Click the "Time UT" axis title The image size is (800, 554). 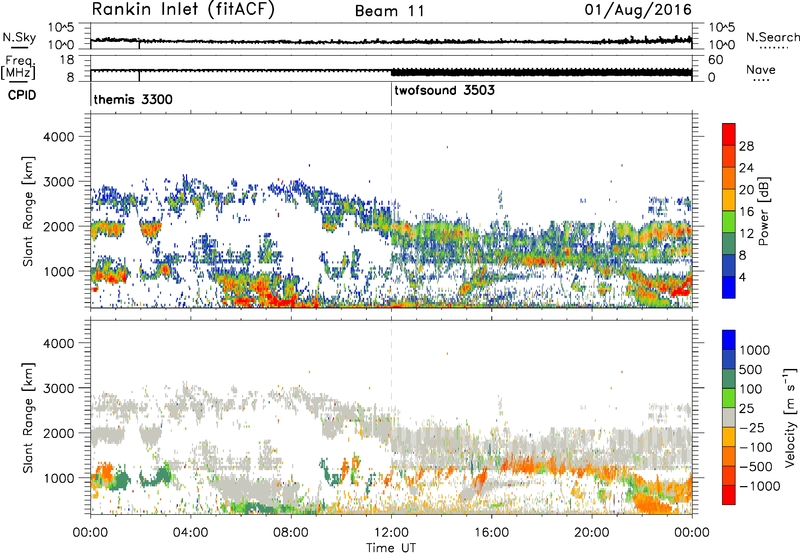(391, 548)
